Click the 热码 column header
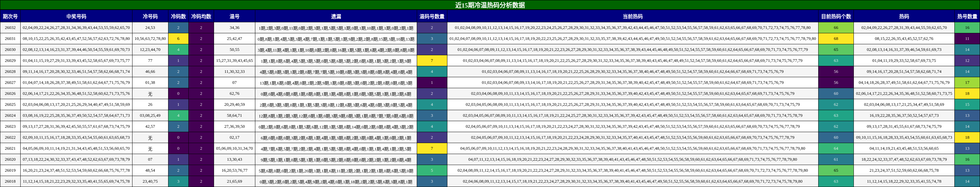 click(x=904, y=16)
